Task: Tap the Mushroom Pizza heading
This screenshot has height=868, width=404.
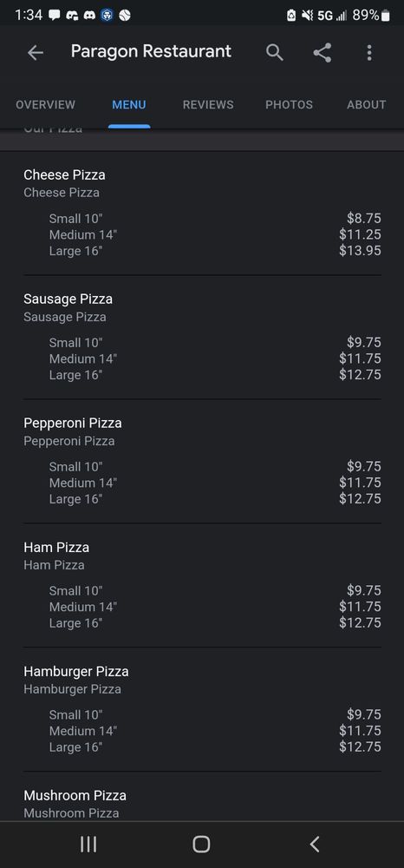Action: (x=75, y=795)
